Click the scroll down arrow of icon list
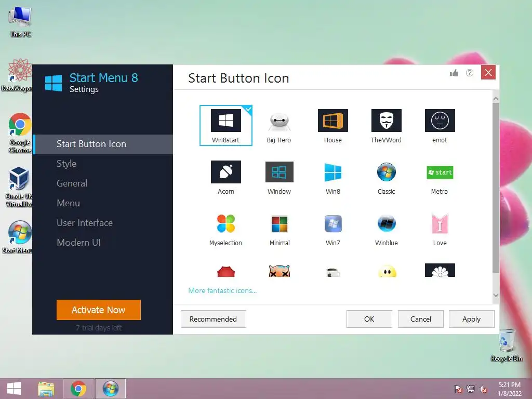Screen dimensions: 532x399 [496, 295]
